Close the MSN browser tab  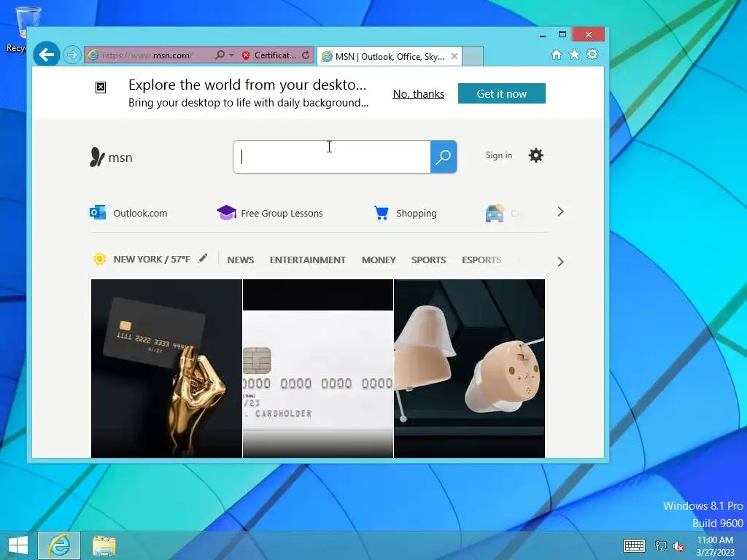click(454, 56)
